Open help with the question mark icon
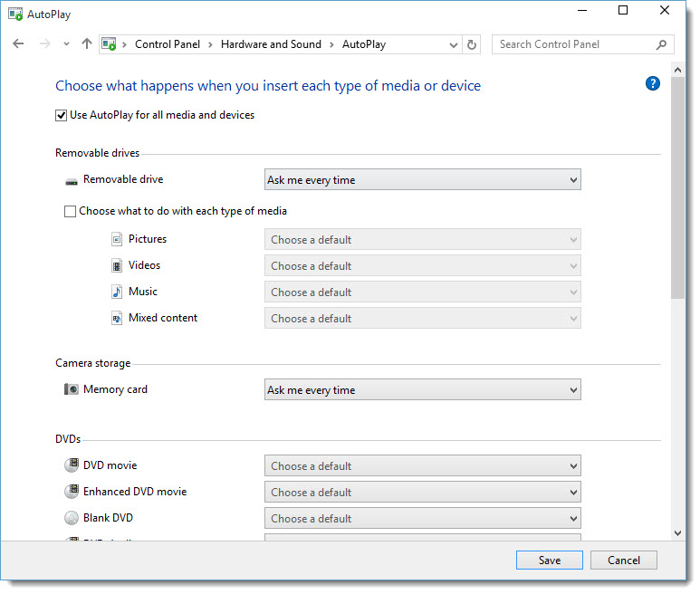The image size is (700, 594). [x=653, y=83]
